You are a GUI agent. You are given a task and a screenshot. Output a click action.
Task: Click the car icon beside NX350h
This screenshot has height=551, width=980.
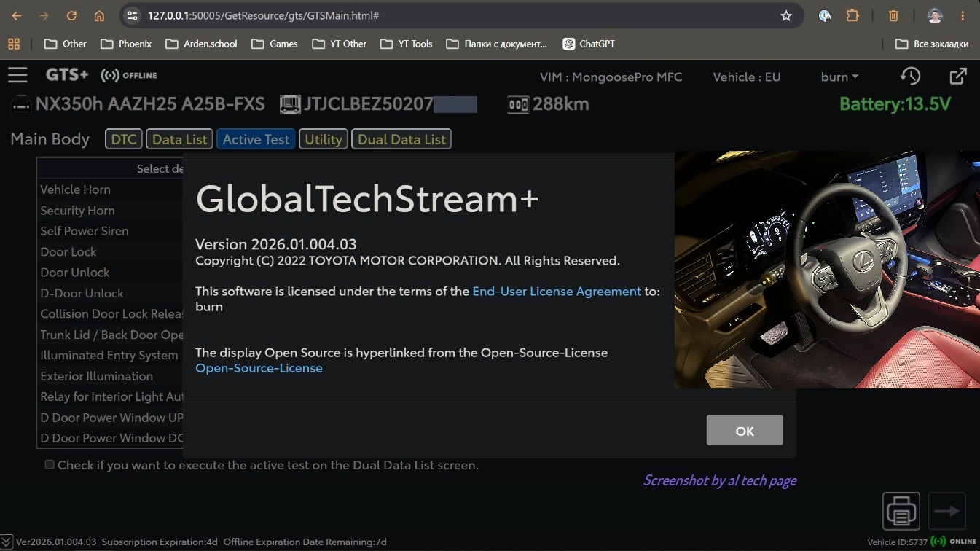coord(21,104)
